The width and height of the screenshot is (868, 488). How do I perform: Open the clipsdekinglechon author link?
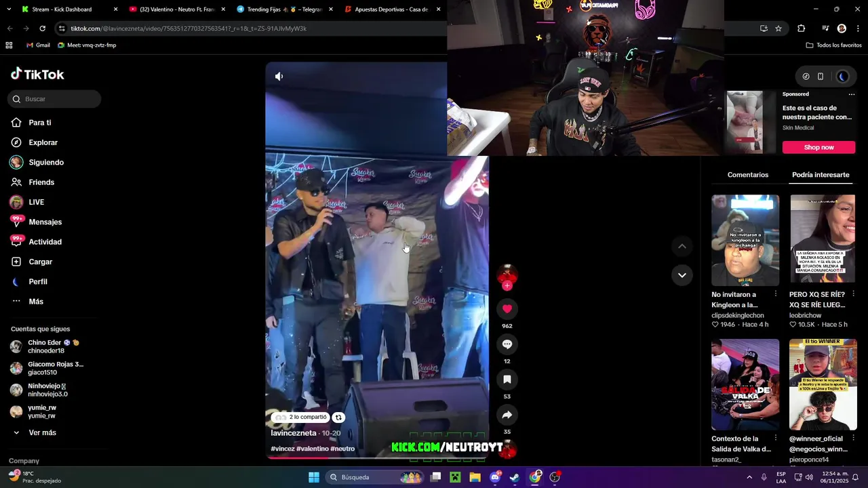click(x=738, y=316)
